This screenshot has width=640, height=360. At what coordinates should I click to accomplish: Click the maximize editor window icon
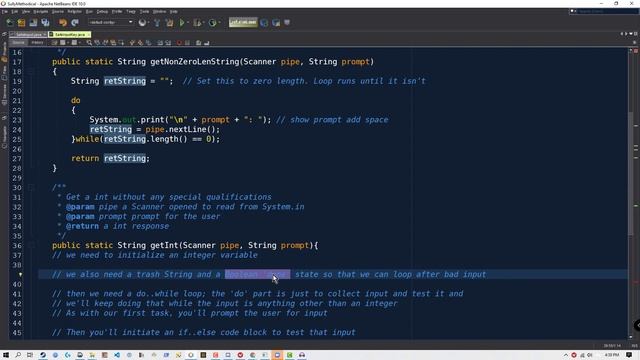[636, 34]
